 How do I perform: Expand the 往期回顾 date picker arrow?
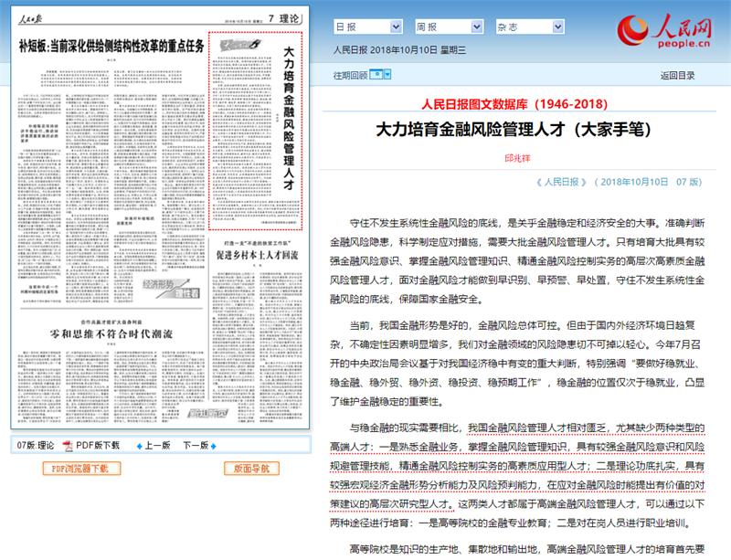click(x=387, y=75)
